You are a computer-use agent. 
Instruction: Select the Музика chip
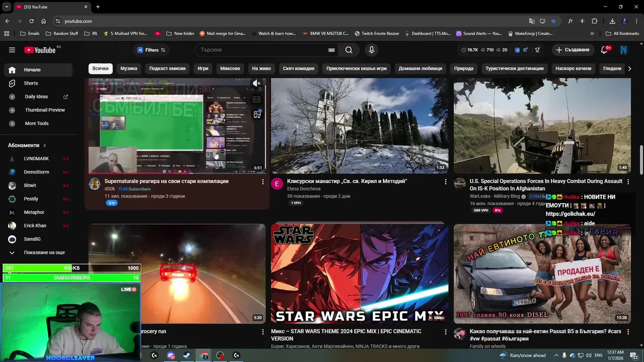point(129,68)
